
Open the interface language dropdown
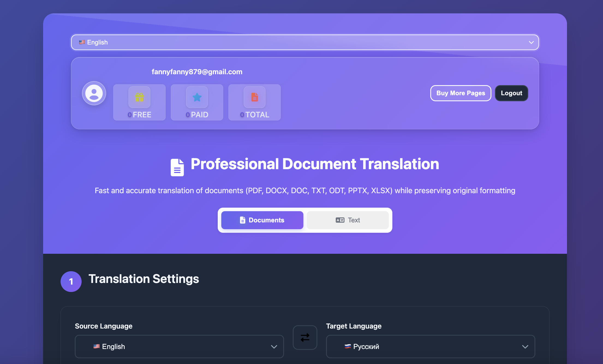pyautogui.click(x=305, y=42)
